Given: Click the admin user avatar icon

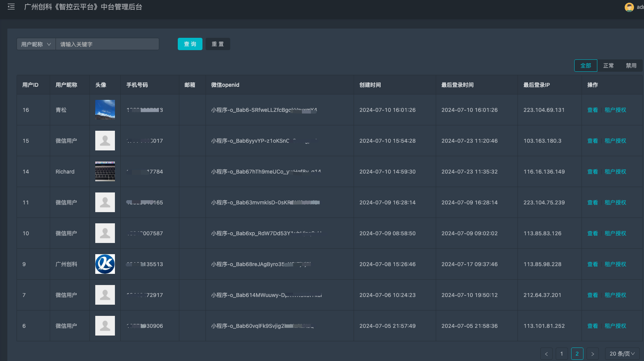Looking at the screenshot, I should (x=629, y=7).
